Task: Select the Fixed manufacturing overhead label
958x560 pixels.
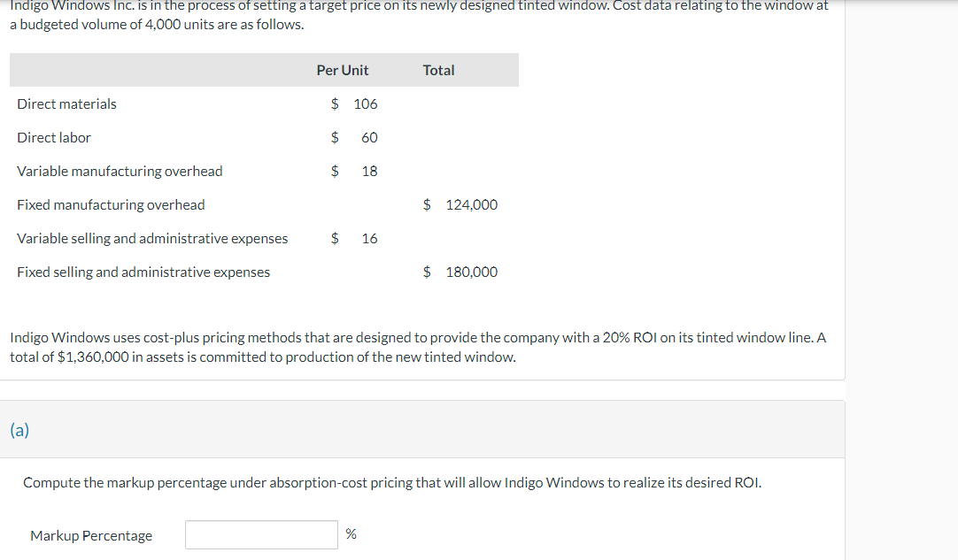Action: [111, 204]
